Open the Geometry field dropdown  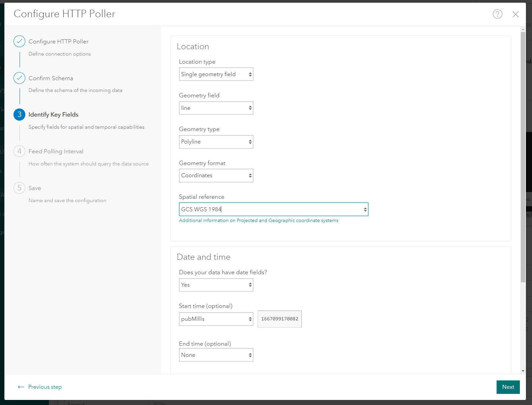coord(216,108)
